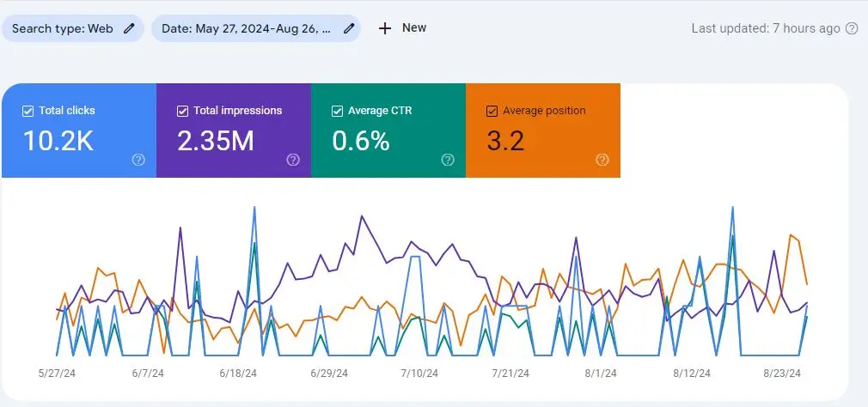Open the help icon on Total clicks card
This screenshot has height=407, width=868.
[x=138, y=160]
